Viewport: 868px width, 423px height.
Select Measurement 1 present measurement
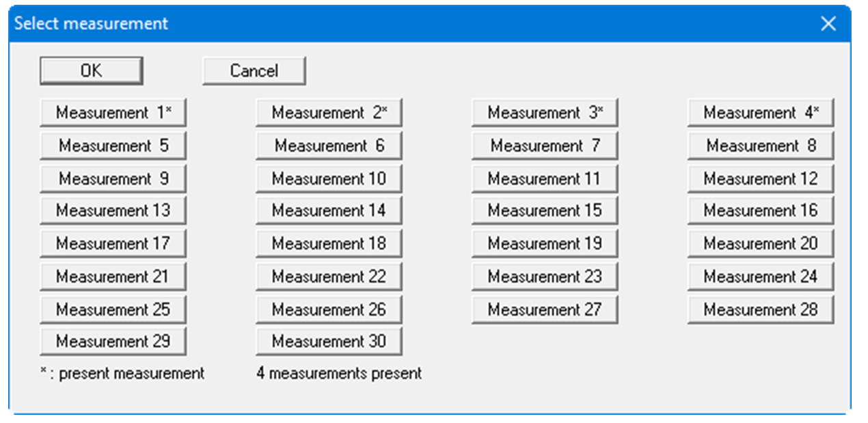click(x=113, y=113)
